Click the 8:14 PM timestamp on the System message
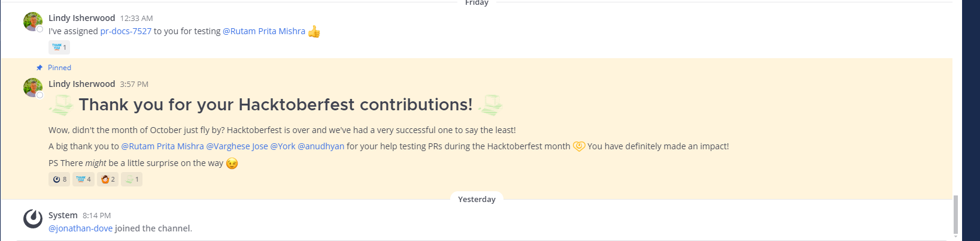Image resolution: width=980 pixels, height=241 pixels. tap(96, 216)
